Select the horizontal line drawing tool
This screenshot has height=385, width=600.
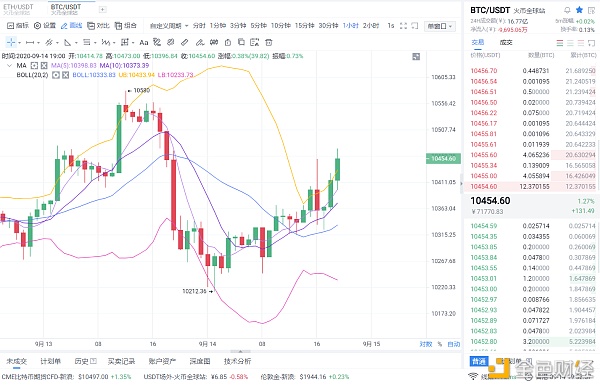pyautogui.click(x=30, y=42)
